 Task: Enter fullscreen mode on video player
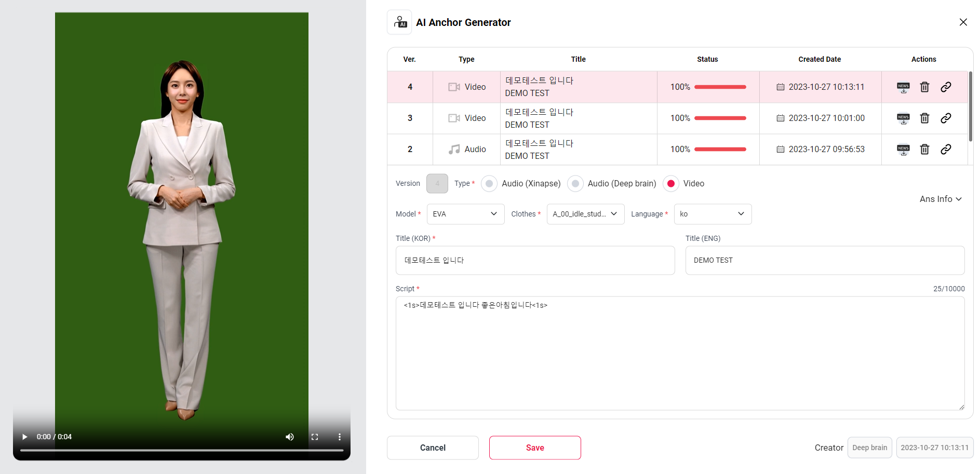pos(315,437)
